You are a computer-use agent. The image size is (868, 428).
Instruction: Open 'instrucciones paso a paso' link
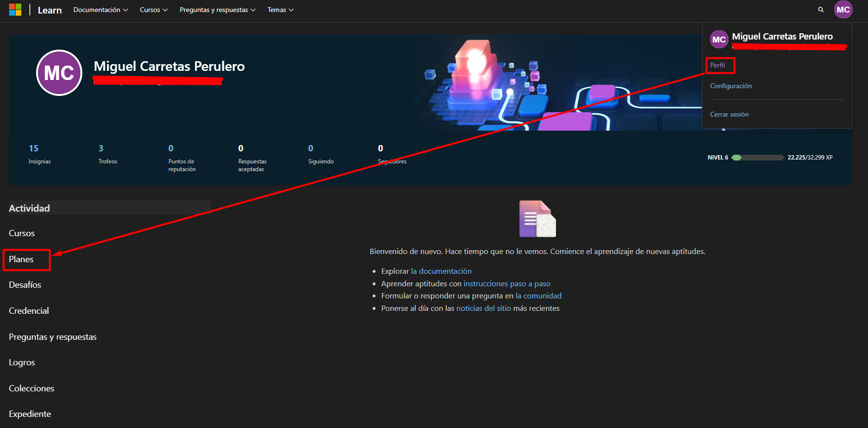506,284
